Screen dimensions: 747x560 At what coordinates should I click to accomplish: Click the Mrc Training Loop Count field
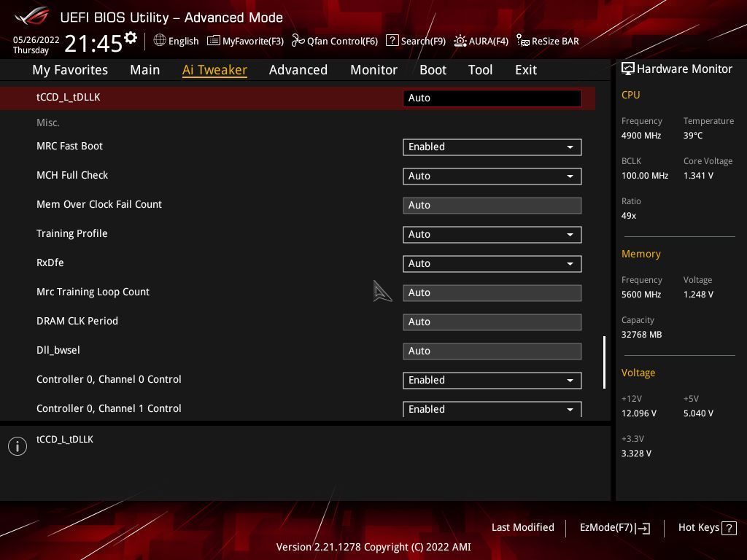coord(492,293)
